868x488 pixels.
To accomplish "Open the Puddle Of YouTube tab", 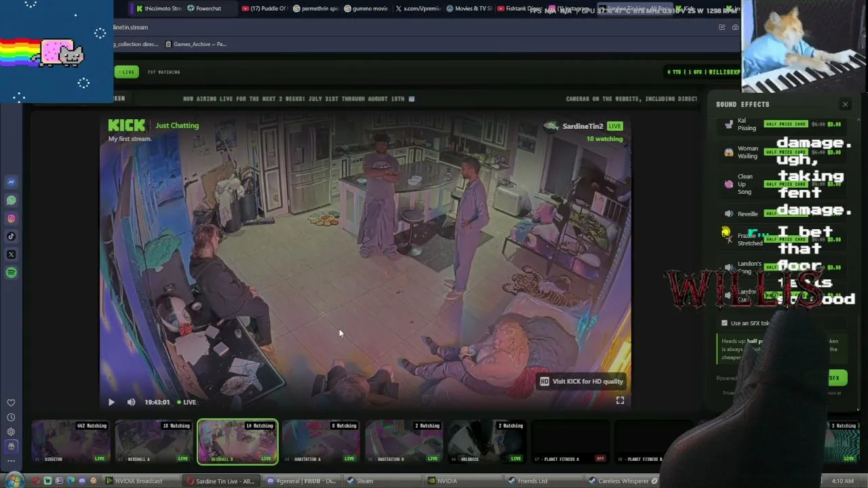I will click(264, 9).
